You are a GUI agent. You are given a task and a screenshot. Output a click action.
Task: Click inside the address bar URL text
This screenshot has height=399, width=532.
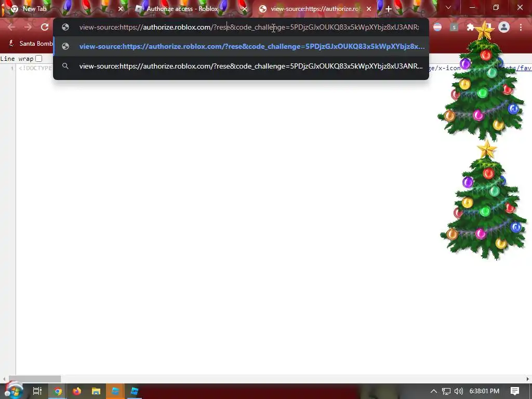coord(249,27)
